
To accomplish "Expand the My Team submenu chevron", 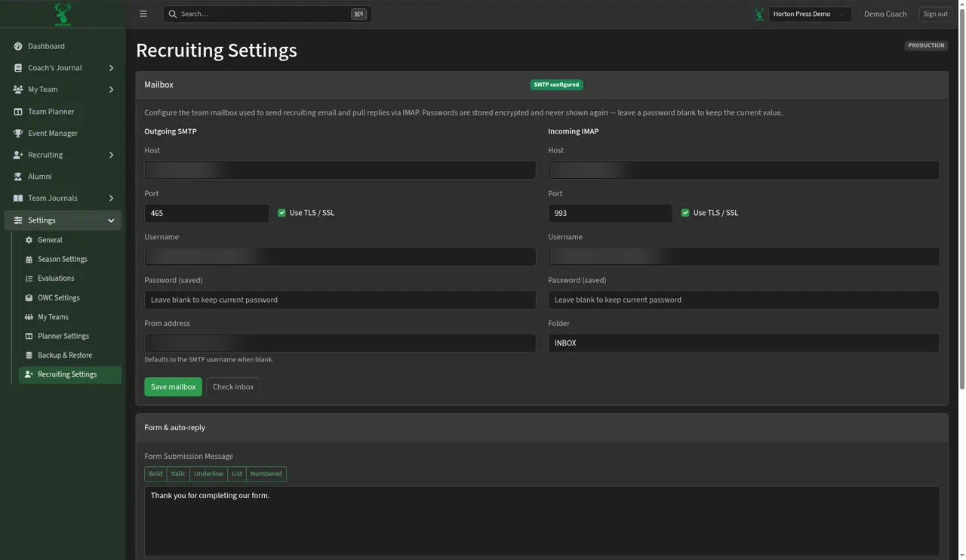I will (x=111, y=90).
